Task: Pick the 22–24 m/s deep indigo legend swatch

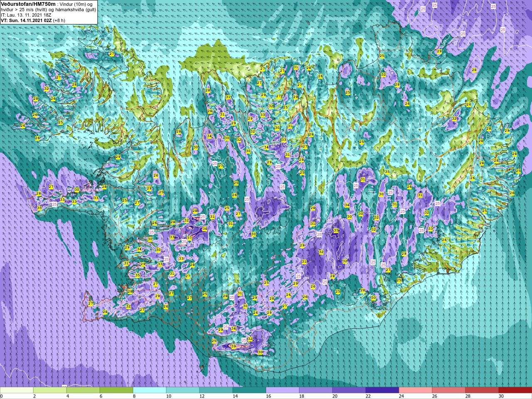Action: click(382, 390)
